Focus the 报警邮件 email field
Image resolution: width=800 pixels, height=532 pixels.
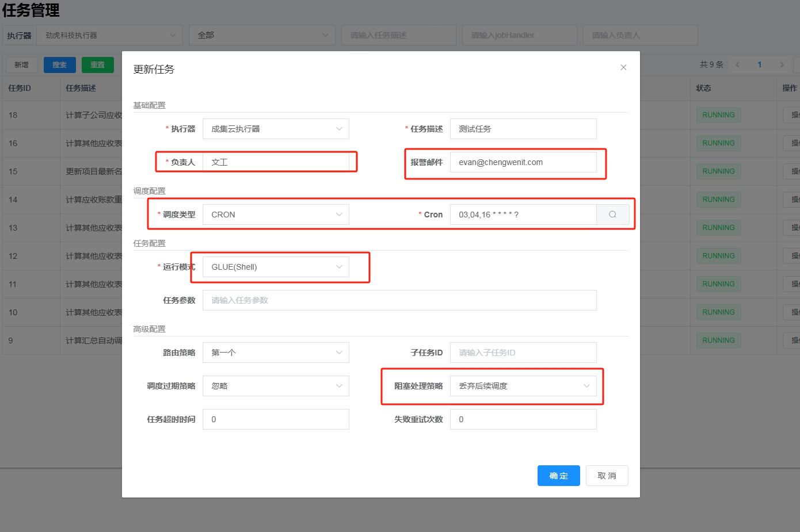tap(523, 162)
